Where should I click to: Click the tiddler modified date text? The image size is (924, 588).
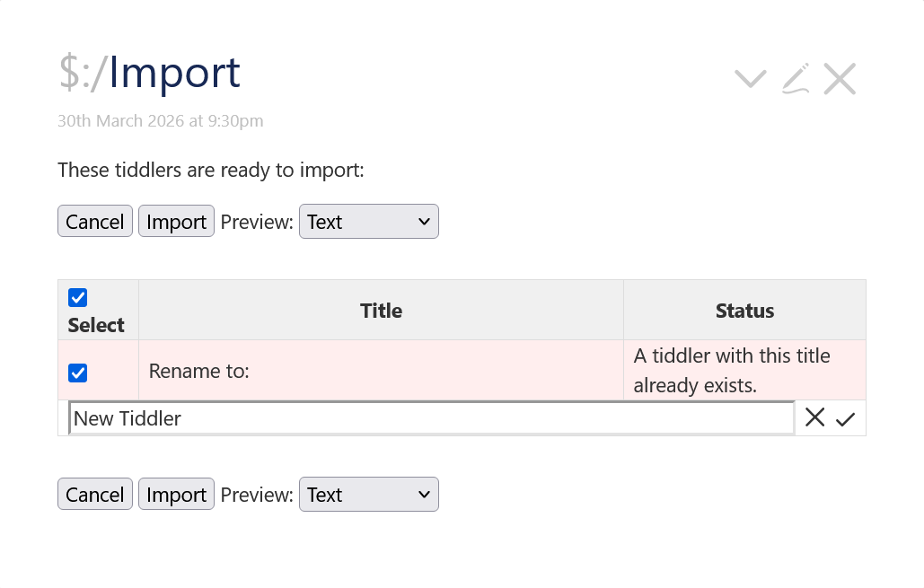pos(161,121)
